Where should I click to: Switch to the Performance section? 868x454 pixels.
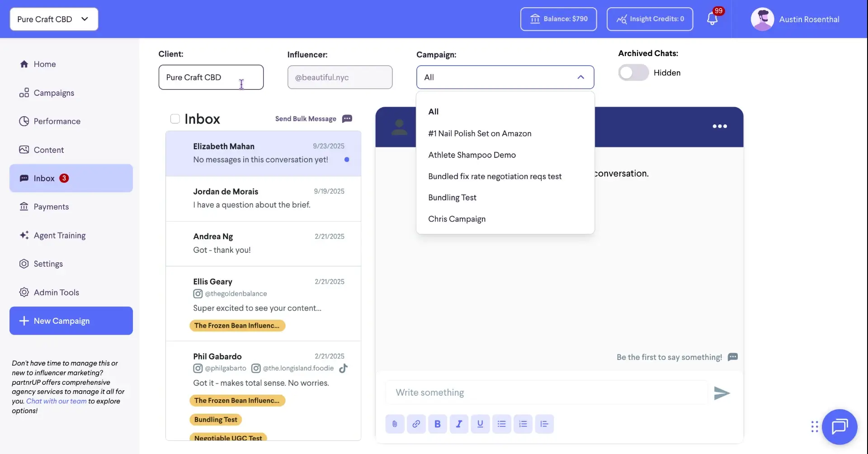point(57,121)
